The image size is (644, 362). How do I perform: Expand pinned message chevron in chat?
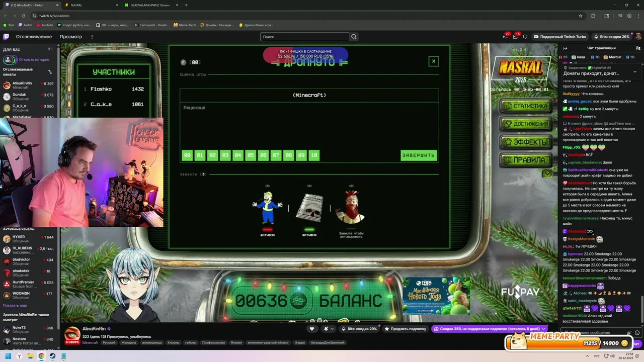pos(634,72)
